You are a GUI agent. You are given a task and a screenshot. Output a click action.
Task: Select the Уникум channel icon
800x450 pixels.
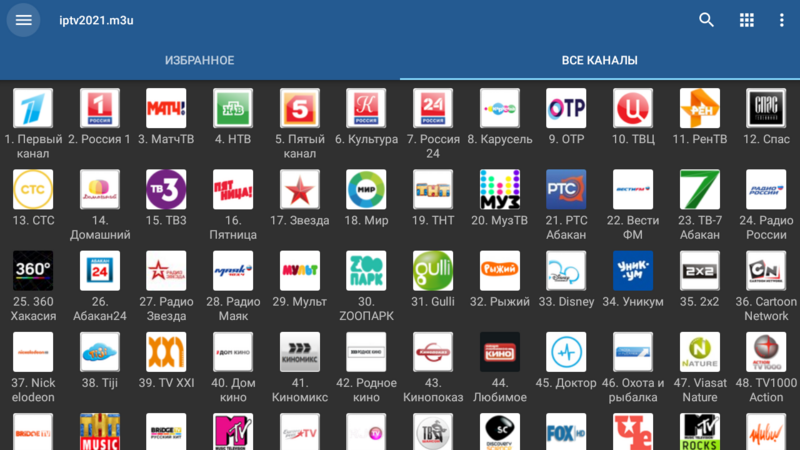pos(633,270)
